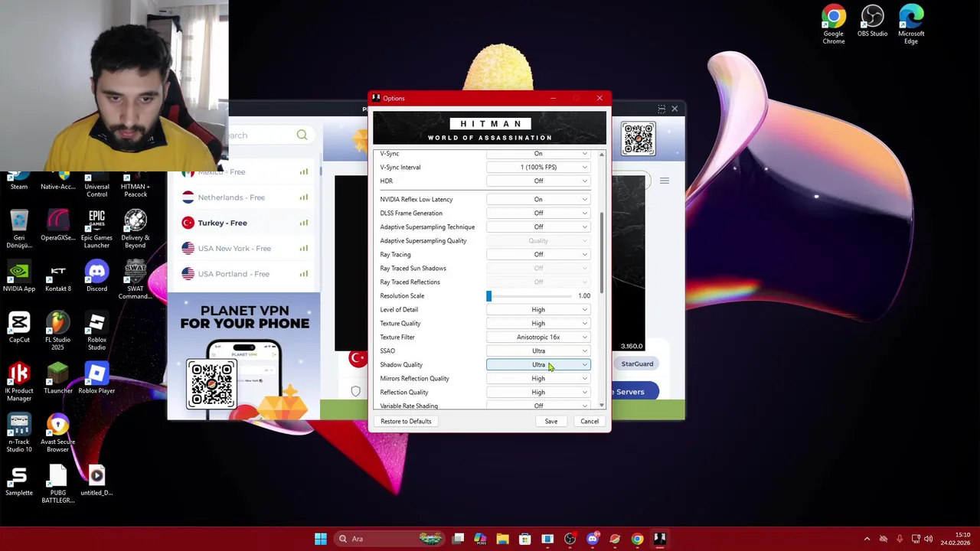Image resolution: width=980 pixels, height=551 pixels.
Task: Select the Delivery & Beyond desktop icon
Action: [x=136, y=229]
